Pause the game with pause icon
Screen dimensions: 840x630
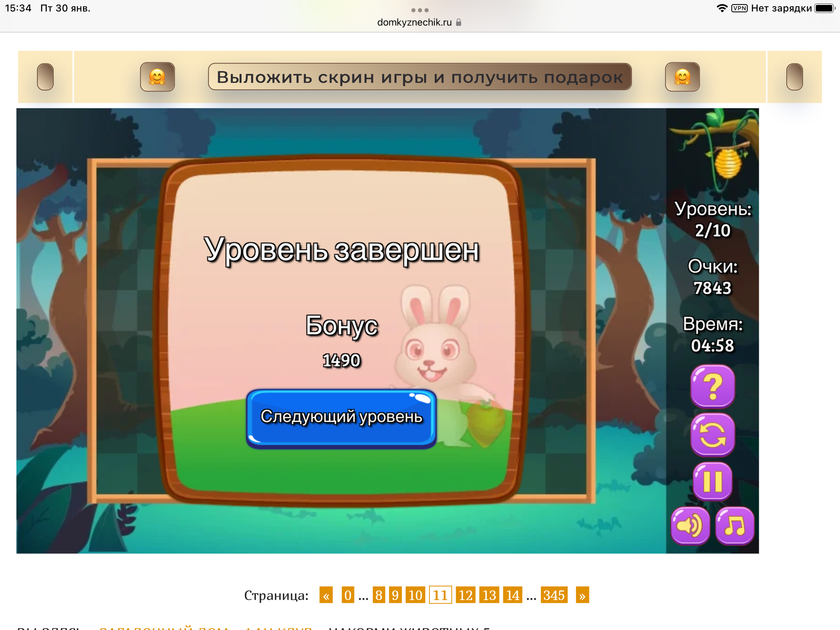712,481
